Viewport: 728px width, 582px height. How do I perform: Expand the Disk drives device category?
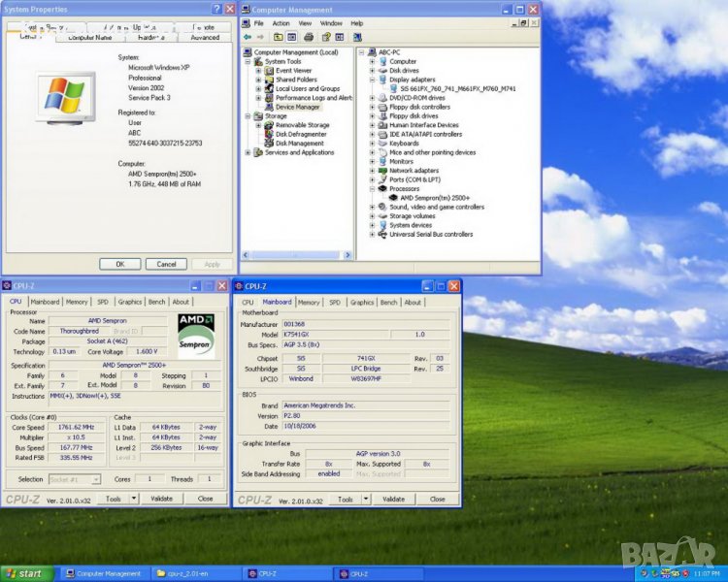coord(372,71)
